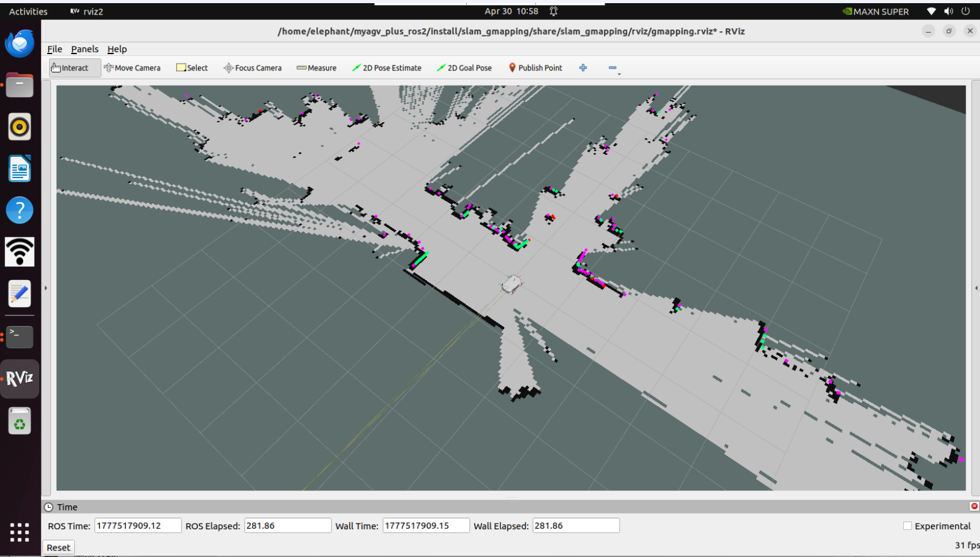This screenshot has width=980, height=557.
Task: Click the Wall Time value field
Action: click(x=426, y=526)
